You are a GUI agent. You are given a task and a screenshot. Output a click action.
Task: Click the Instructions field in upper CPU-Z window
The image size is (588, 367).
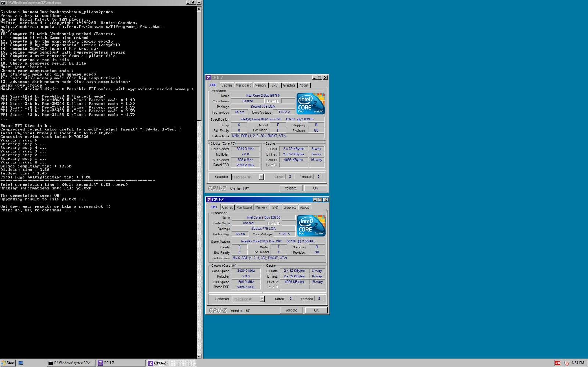click(x=277, y=136)
